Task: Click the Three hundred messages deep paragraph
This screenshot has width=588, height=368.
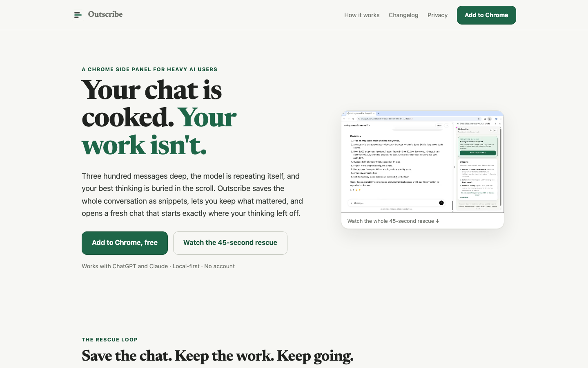Action: tap(192, 195)
